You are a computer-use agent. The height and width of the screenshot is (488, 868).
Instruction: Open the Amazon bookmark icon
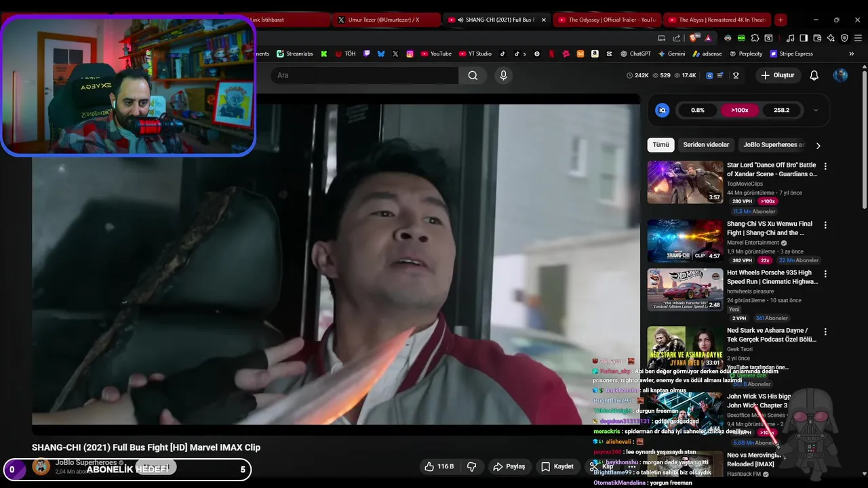coord(595,54)
